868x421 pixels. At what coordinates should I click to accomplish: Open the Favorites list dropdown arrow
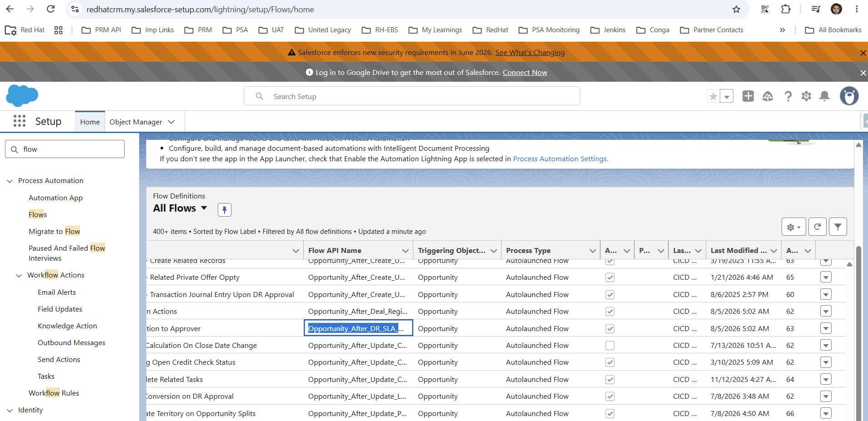coord(727,96)
